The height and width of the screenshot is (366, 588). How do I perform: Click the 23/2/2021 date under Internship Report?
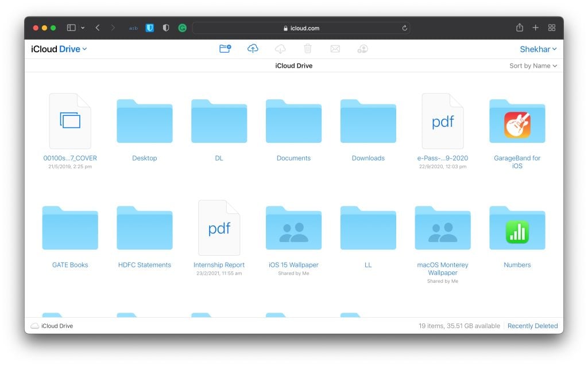[x=219, y=274]
